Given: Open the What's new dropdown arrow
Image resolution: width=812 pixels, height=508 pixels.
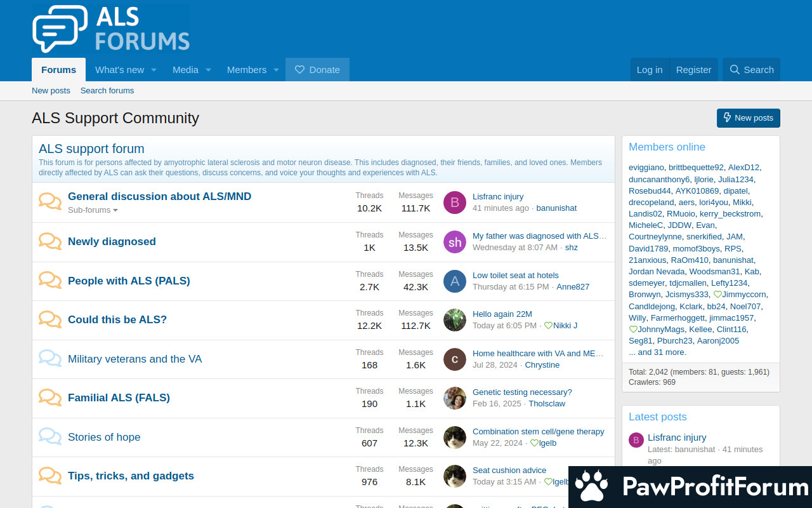Looking at the screenshot, I should tap(154, 70).
